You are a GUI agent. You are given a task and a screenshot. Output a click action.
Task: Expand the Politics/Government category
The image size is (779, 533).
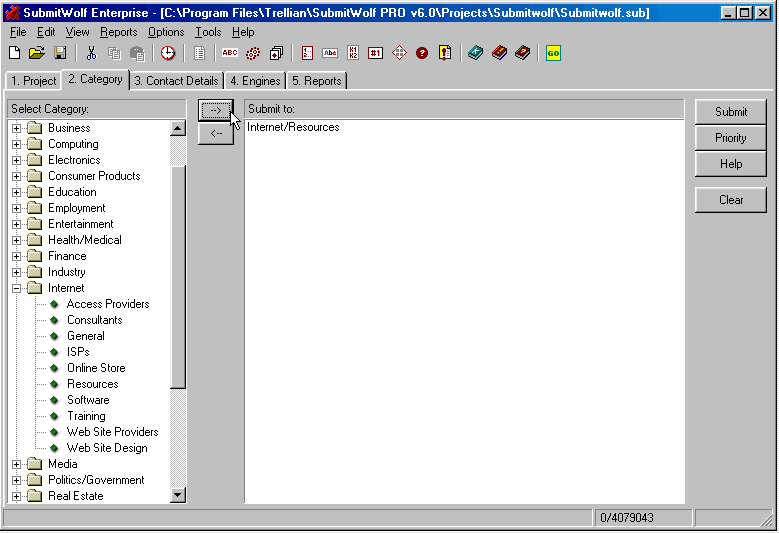16,480
